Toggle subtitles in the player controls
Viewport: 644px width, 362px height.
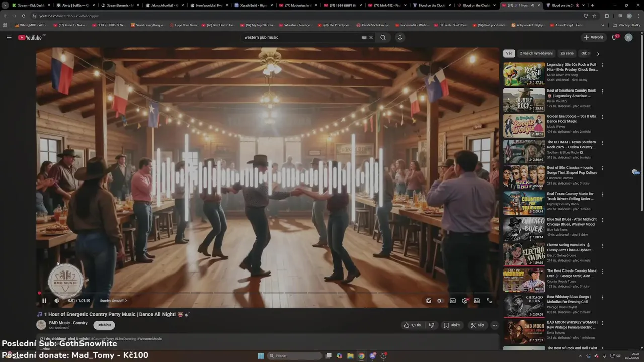(453, 301)
